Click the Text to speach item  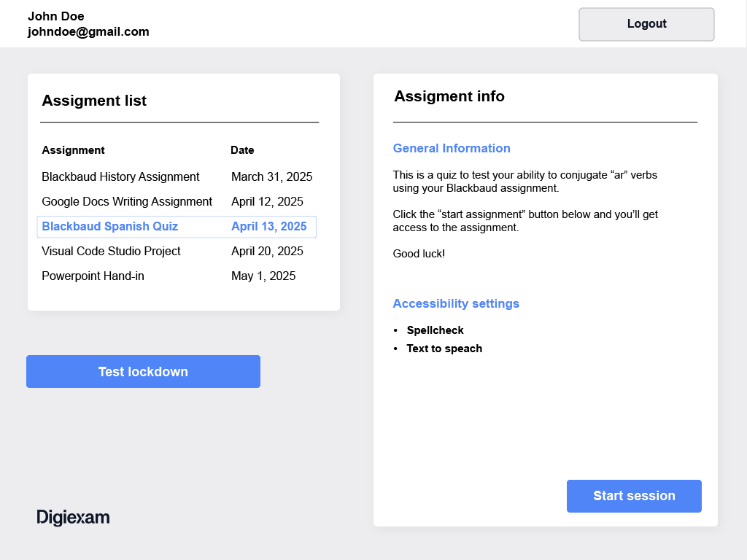[x=444, y=349]
